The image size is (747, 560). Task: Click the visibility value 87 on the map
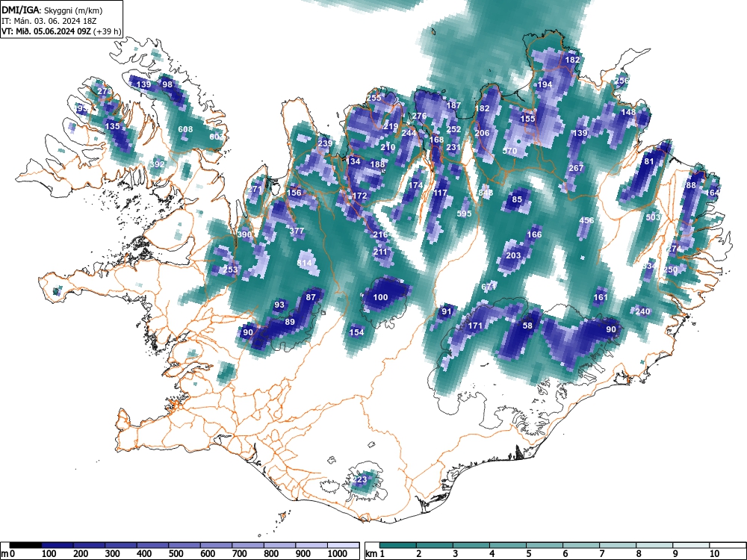pos(311,297)
